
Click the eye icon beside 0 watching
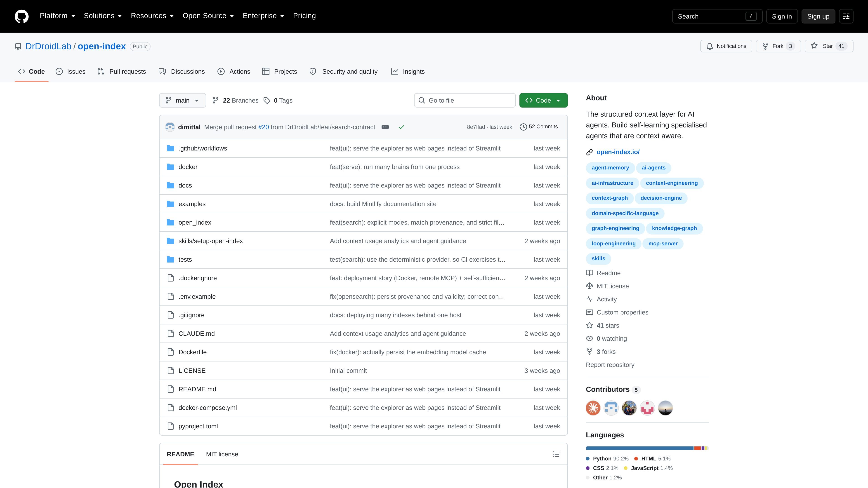point(589,338)
